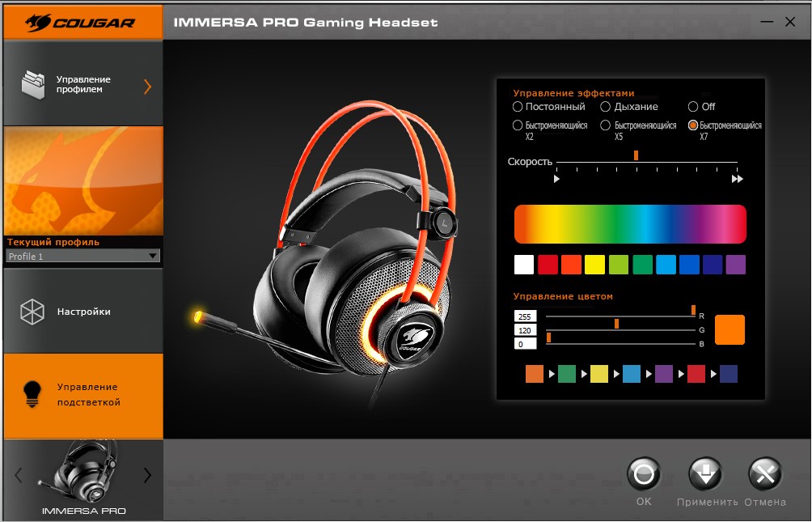Choose the yellow preset color swatch

(594, 265)
